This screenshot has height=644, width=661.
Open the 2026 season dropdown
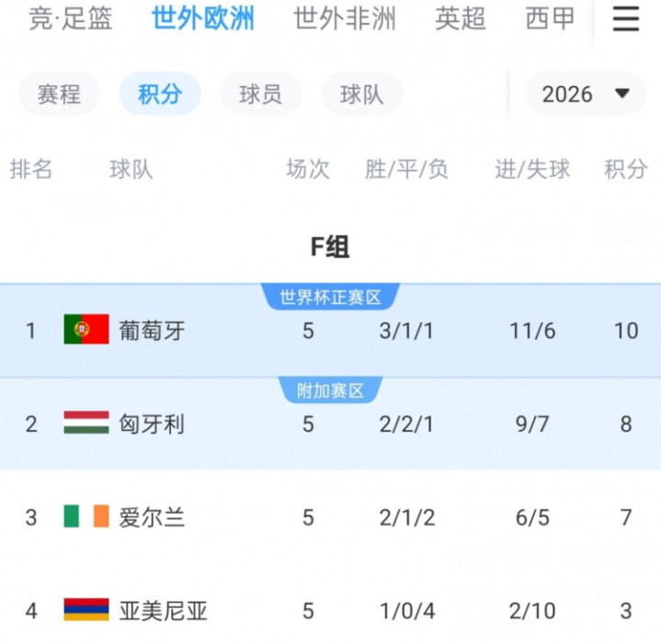[x=585, y=94]
